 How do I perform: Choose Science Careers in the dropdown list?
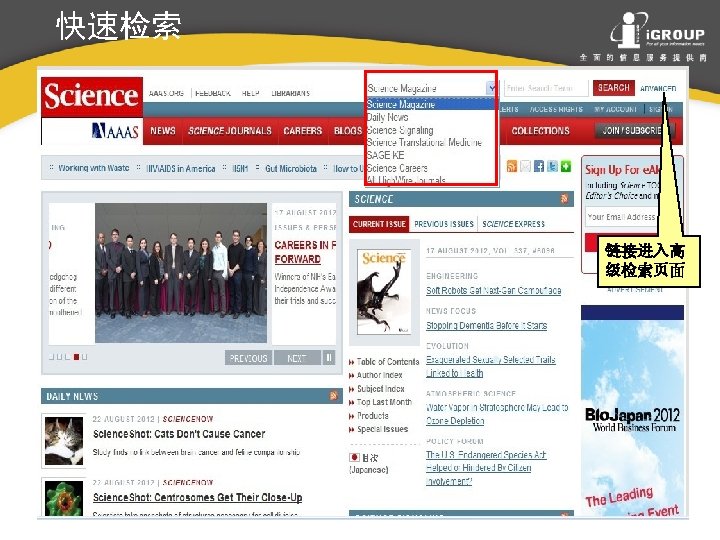pyautogui.click(x=397, y=168)
